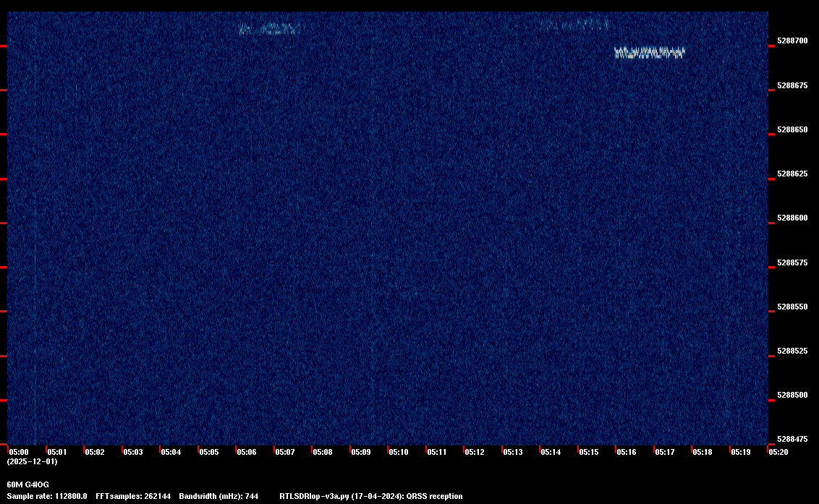The height and width of the screenshot is (504, 819).
Task: Click the FFTsamples: 262144 text
Action: click(x=133, y=496)
